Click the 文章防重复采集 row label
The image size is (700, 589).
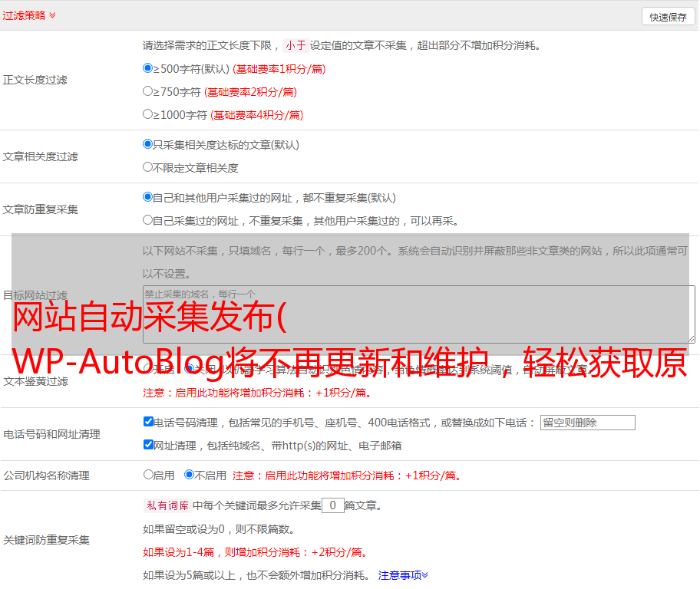click(40, 209)
